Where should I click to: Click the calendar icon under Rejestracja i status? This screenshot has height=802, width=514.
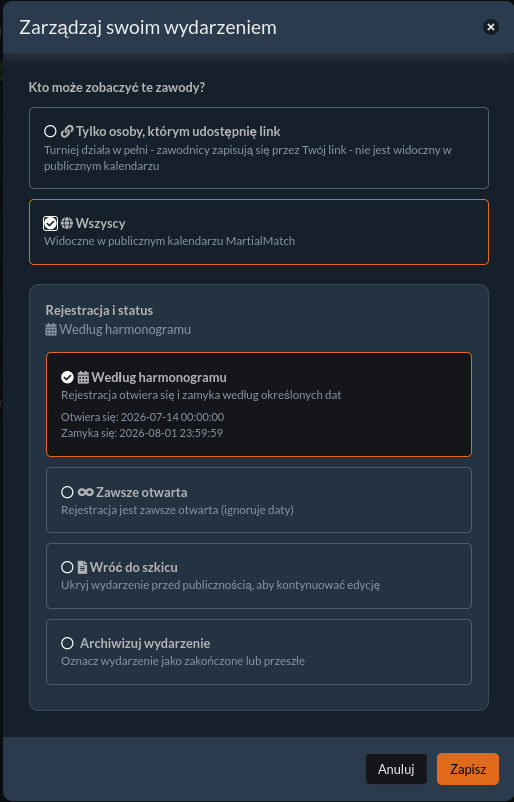click(51, 330)
